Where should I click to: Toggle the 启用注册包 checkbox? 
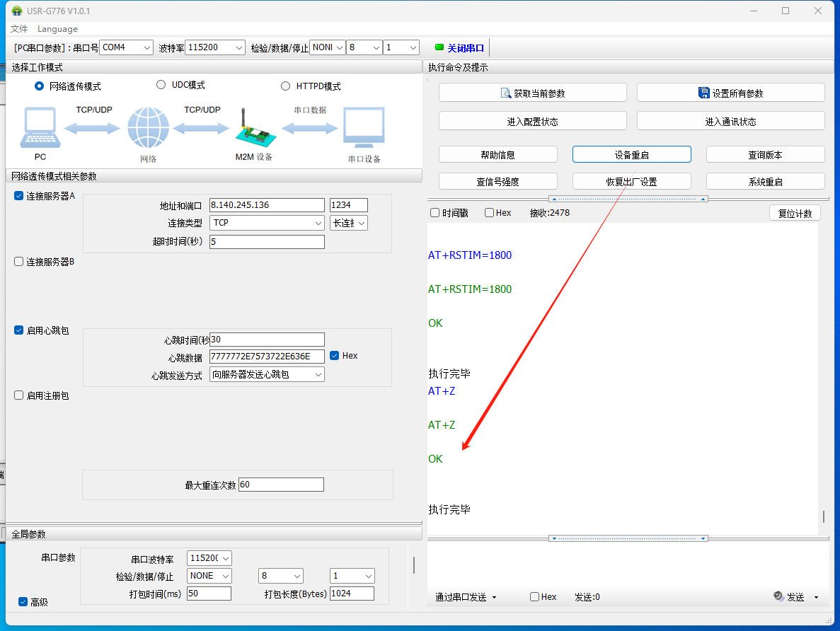tap(19, 395)
